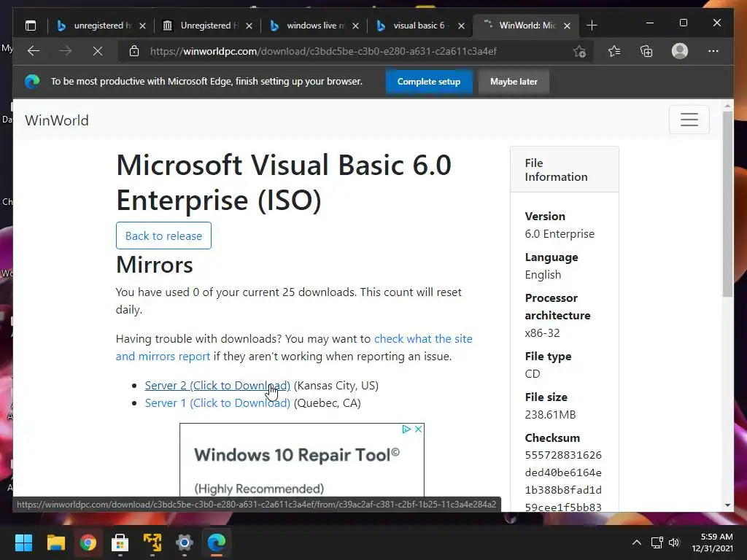Screen dimensions: 747x560
Task: Click the scroll up arrow
Action: [x=727, y=106]
